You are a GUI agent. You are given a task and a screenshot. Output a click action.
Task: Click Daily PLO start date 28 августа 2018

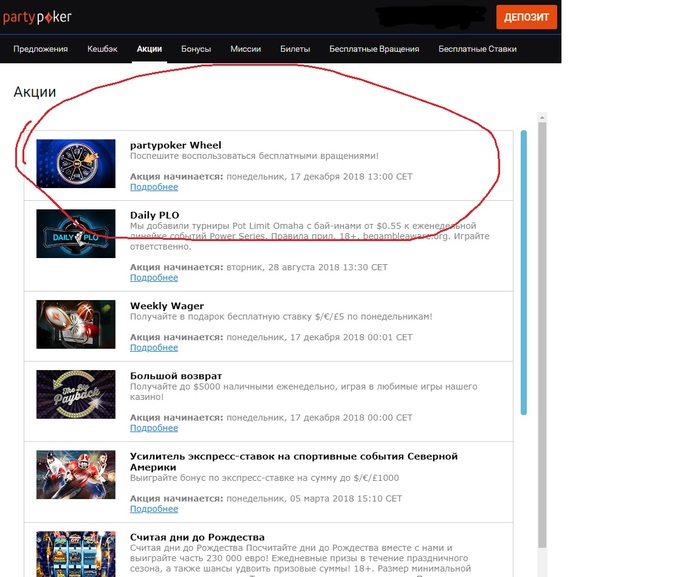coord(307,267)
